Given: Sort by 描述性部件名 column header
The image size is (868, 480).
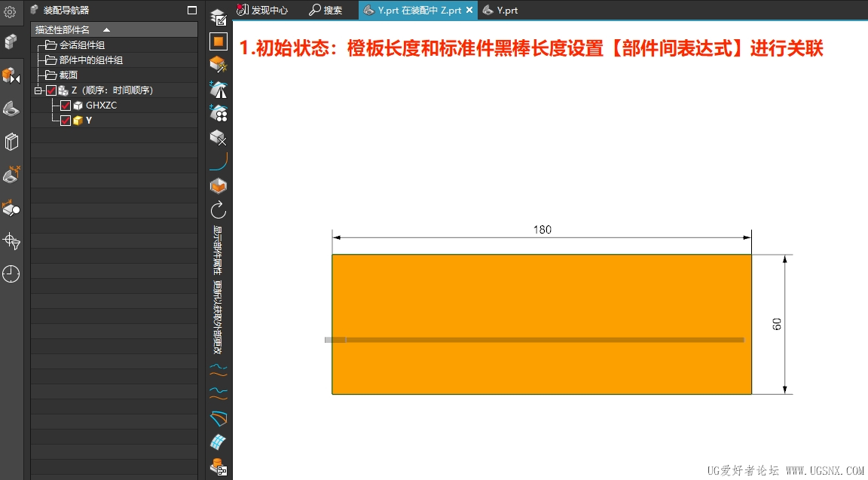Looking at the screenshot, I should [114, 29].
